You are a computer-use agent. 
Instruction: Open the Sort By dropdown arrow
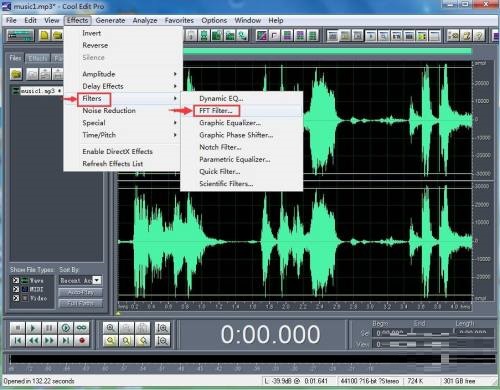click(97, 280)
